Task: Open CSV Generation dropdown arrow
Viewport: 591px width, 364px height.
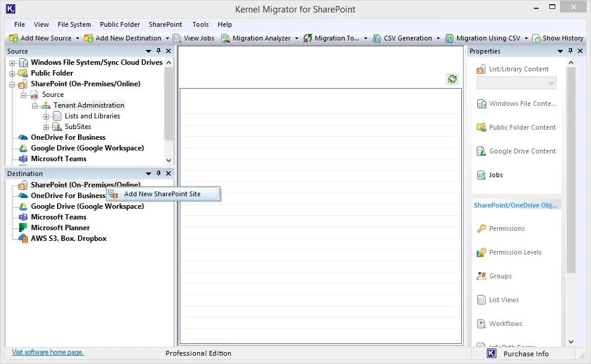Action: coord(439,39)
